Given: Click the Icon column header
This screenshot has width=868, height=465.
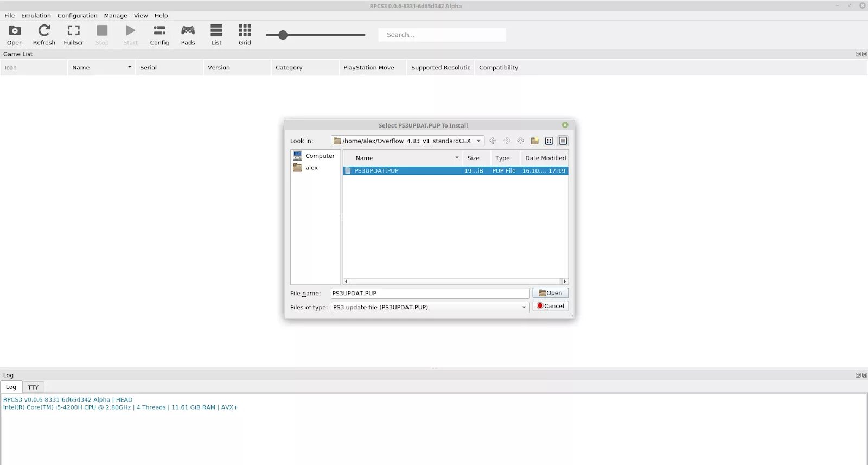Looking at the screenshot, I should [x=34, y=68].
